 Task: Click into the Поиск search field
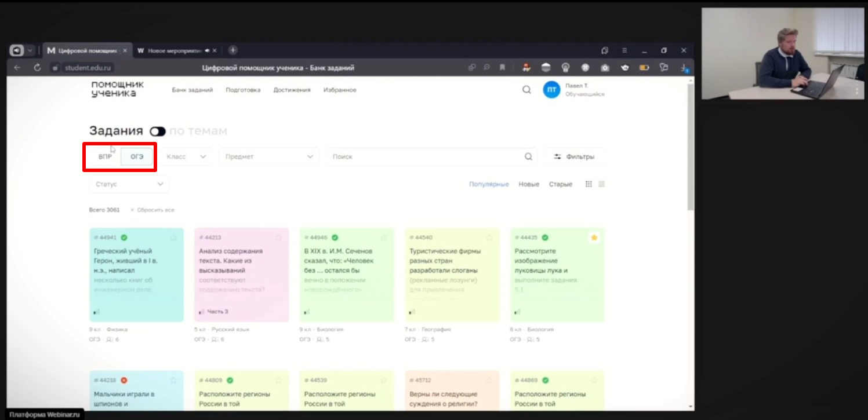tap(426, 156)
